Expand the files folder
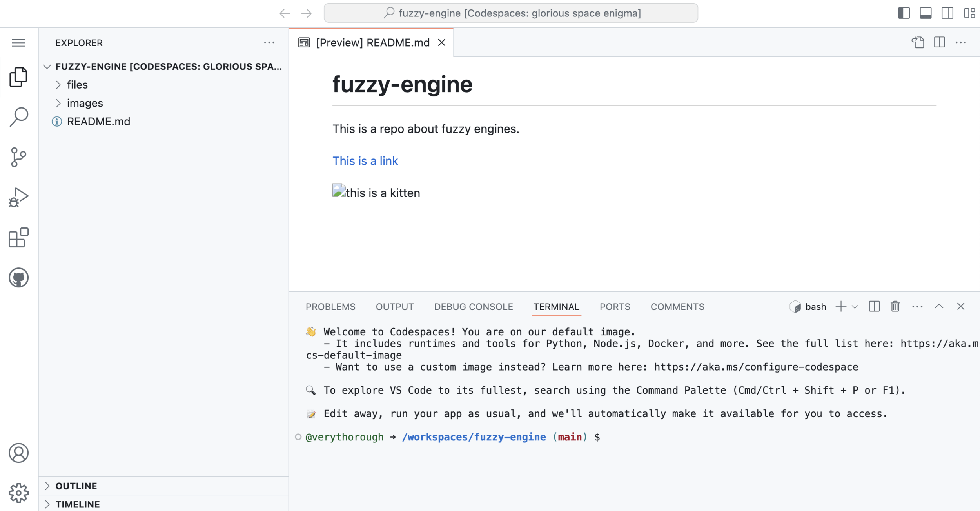 point(163,85)
